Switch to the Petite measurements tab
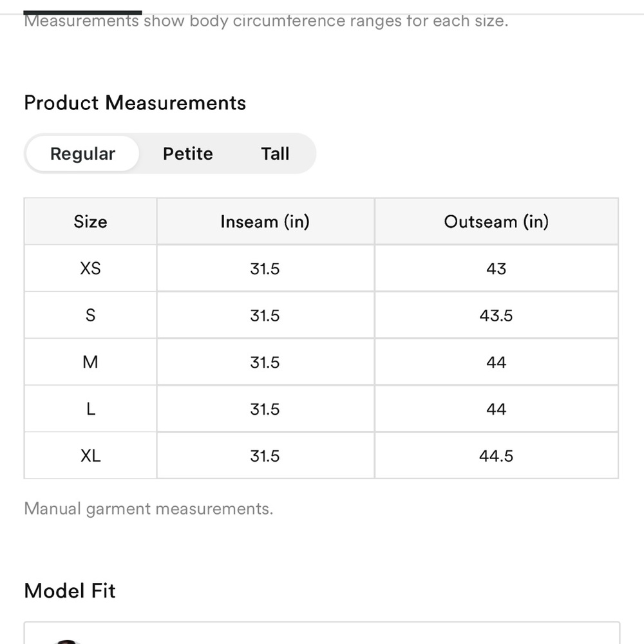Image resolution: width=644 pixels, height=644 pixels. (x=187, y=154)
